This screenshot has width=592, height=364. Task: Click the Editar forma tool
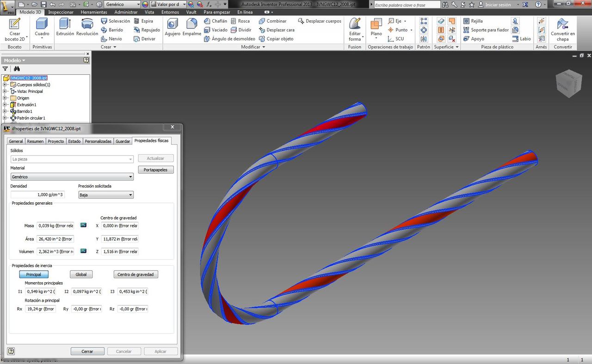[355, 29]
